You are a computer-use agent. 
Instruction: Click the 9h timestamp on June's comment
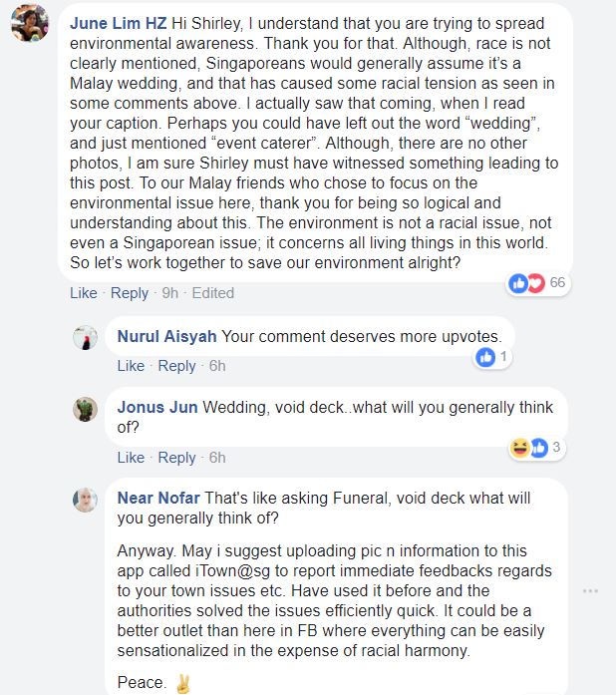pos(169,293)
